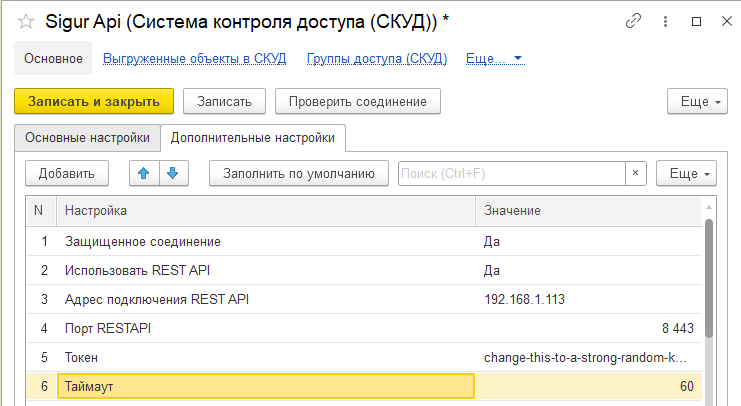The width and height of the screenshot is (741, 406).
Task: Click in the Поиск (Ctrl+F) search field
Action: point(510,174)
